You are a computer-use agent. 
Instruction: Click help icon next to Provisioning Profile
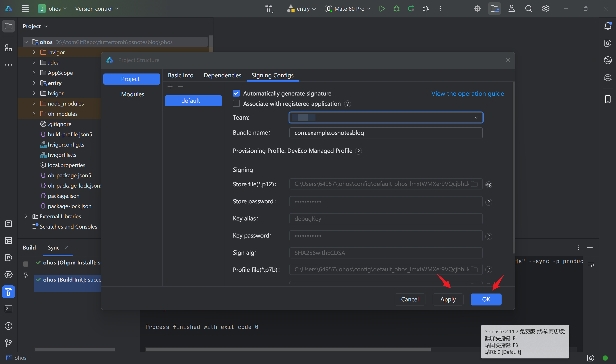click(358, 151)
